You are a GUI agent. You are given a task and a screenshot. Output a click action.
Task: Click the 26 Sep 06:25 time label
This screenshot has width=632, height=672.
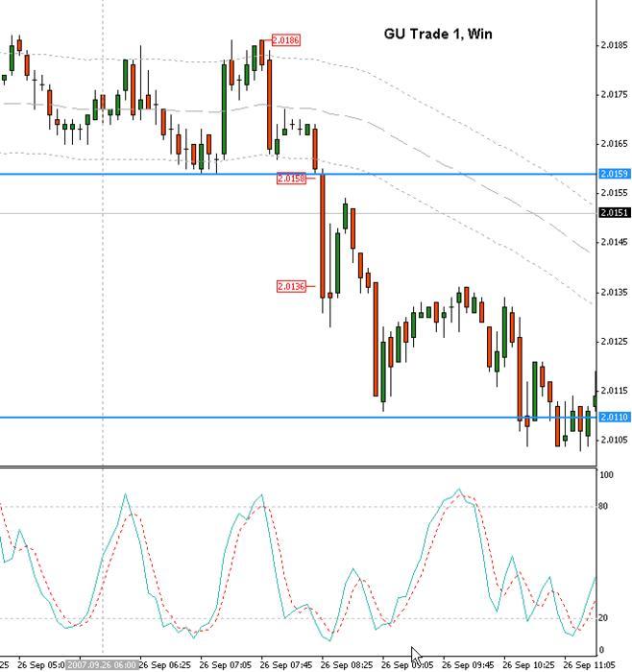tap(165, 665)
